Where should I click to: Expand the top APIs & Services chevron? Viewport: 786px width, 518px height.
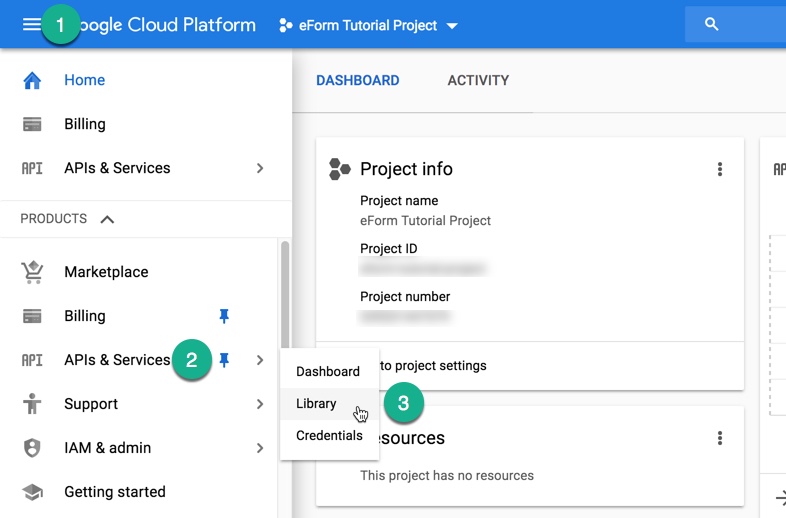pos(260,168)
